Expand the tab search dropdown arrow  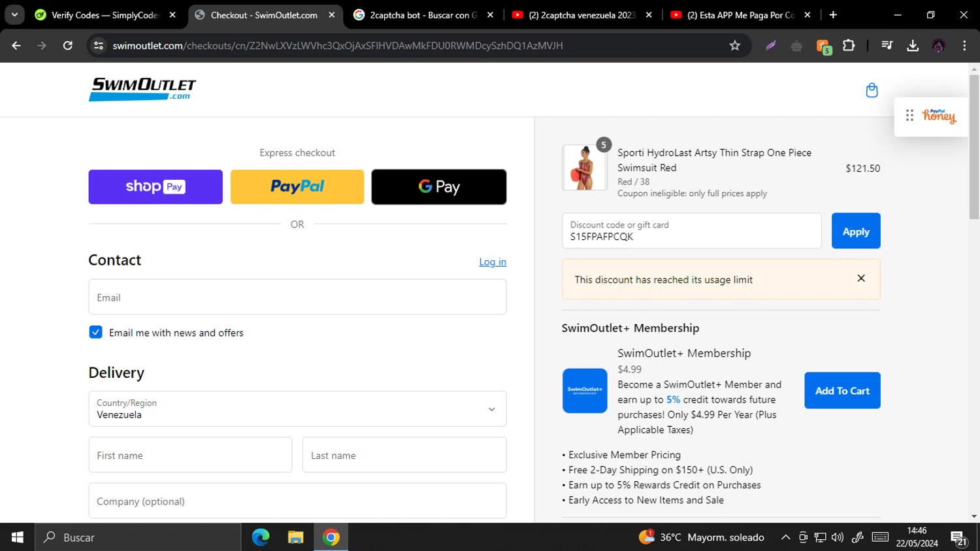tap(14, 14)
